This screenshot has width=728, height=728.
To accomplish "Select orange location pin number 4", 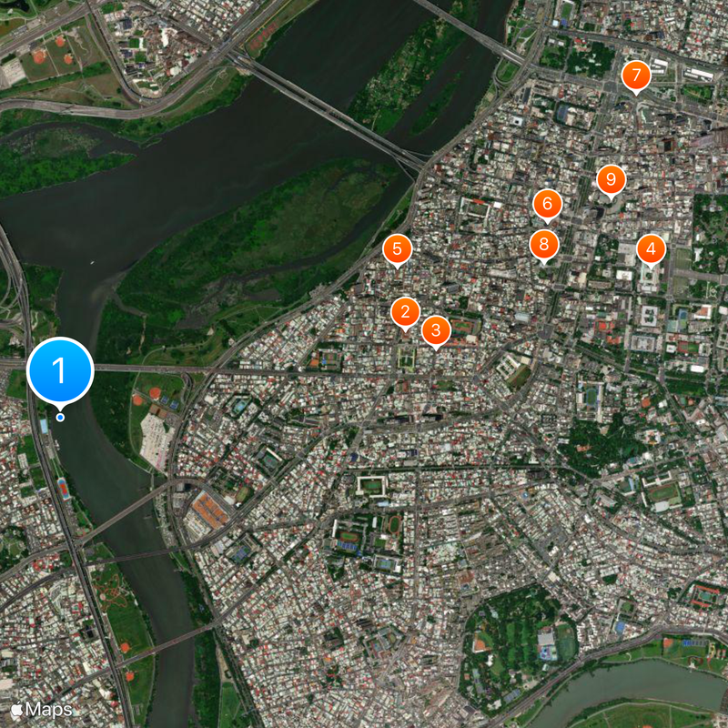I will pyautogui.click(x=651, y=249).
